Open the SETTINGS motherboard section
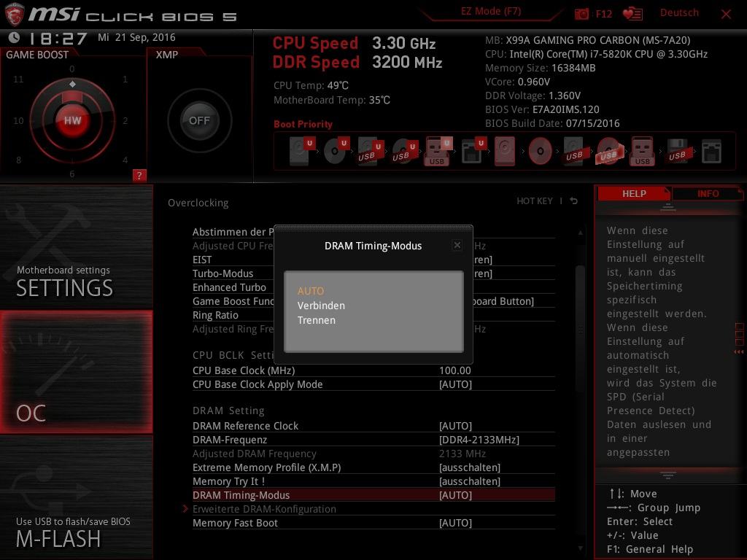 [x=76, y=246]
